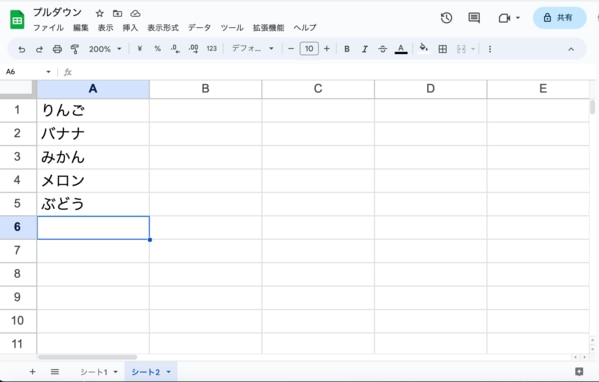Viewport: 599px width, 382px height.
Task: Open the font family dropdown
Action: click(253, 49)
